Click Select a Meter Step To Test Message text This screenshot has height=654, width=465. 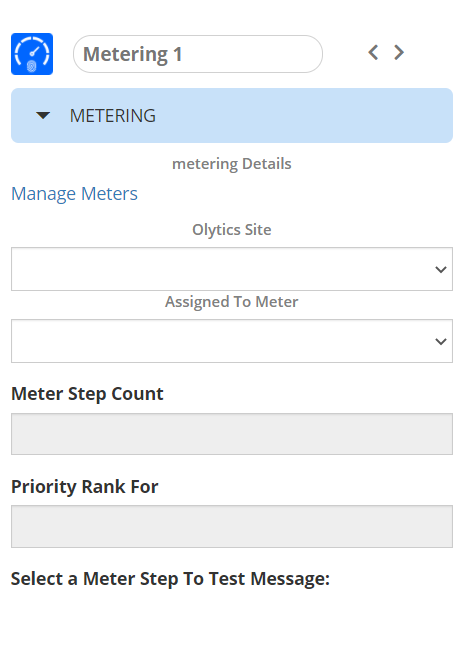pos(170,579)
